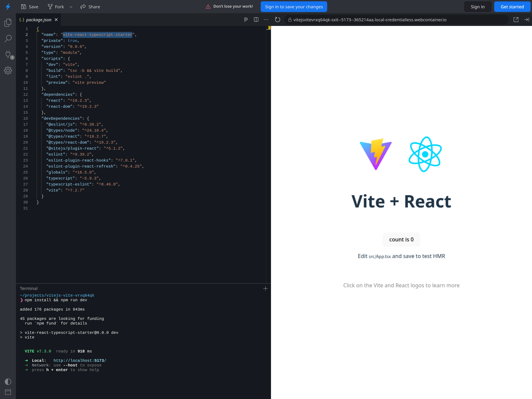Viewport: 532px width, 399px height.
Task: Open the editor more-actions ellipsis menu
Action: [x=266, y=20]
